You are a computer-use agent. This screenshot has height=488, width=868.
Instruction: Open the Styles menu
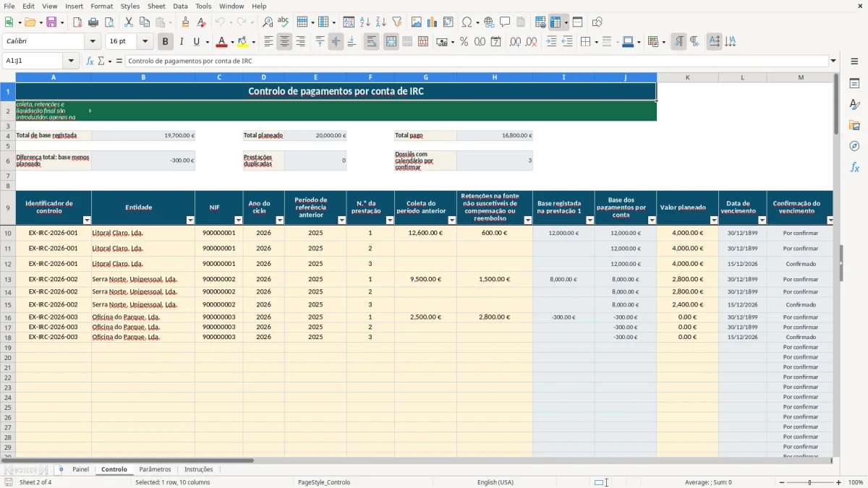point(130,6)
